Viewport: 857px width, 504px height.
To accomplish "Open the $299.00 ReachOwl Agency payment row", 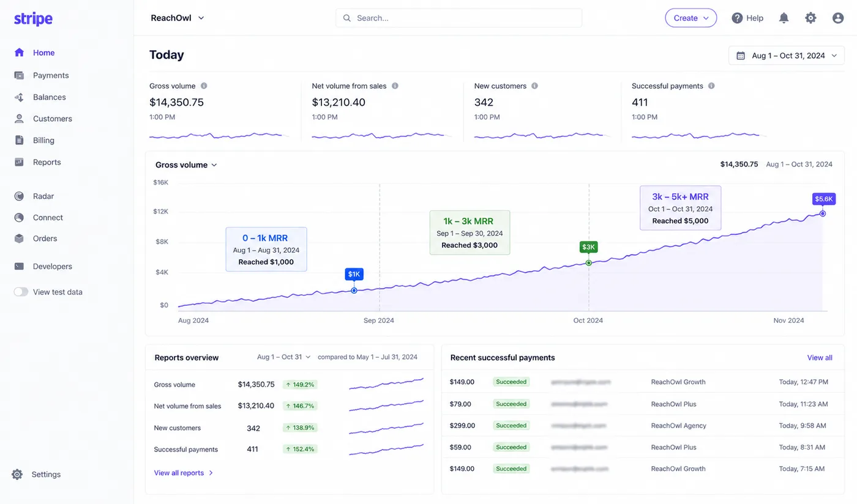I will 643,426.
